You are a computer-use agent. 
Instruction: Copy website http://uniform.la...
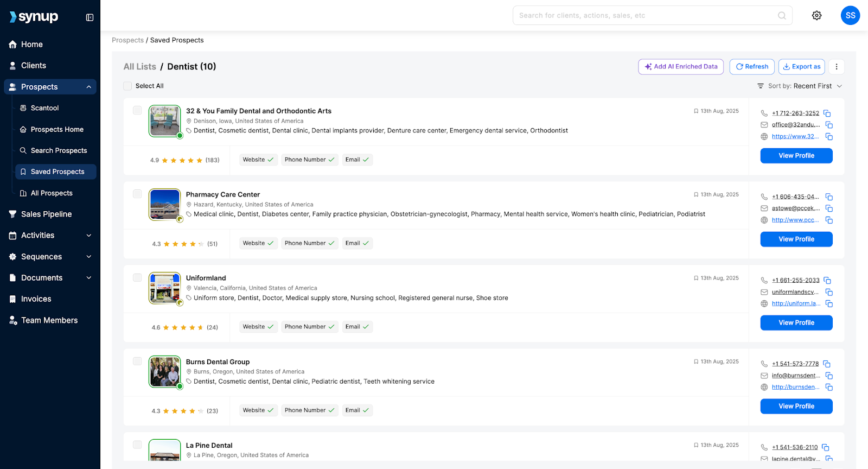829,304
